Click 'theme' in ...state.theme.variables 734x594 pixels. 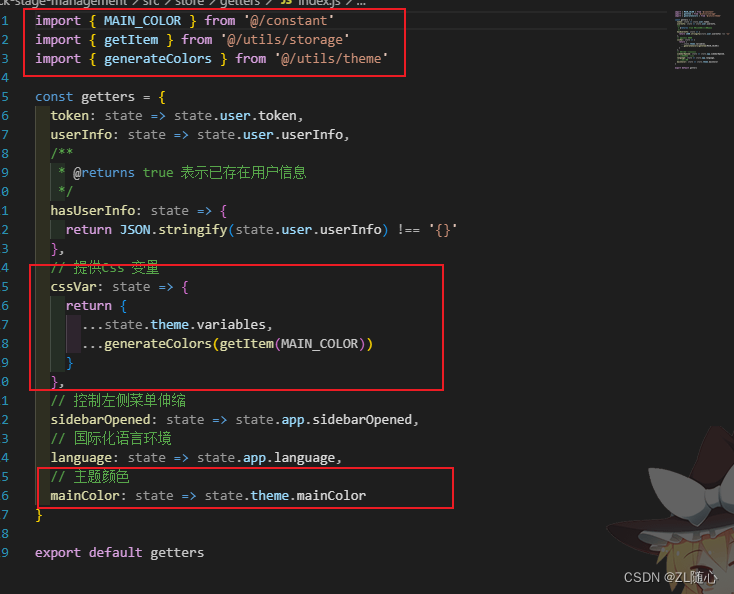[169, 325]
